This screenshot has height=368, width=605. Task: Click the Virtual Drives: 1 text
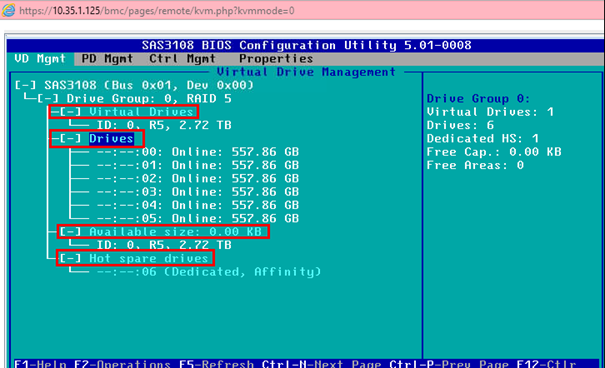(x=490, y=112)
